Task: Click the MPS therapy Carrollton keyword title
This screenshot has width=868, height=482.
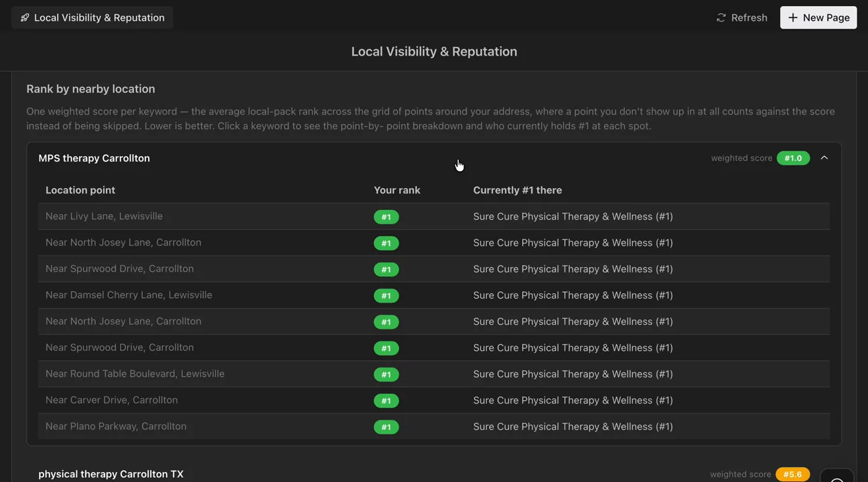Action: [94, 158]
